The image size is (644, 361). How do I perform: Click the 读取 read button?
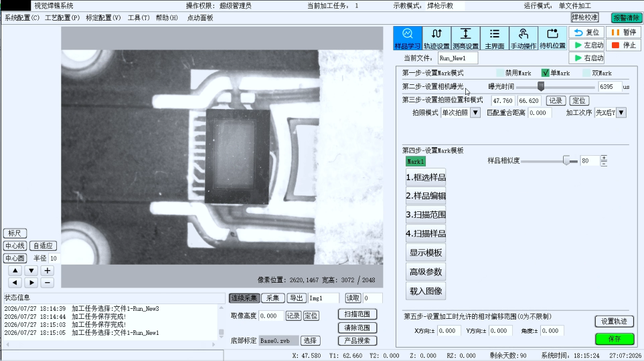353,298
